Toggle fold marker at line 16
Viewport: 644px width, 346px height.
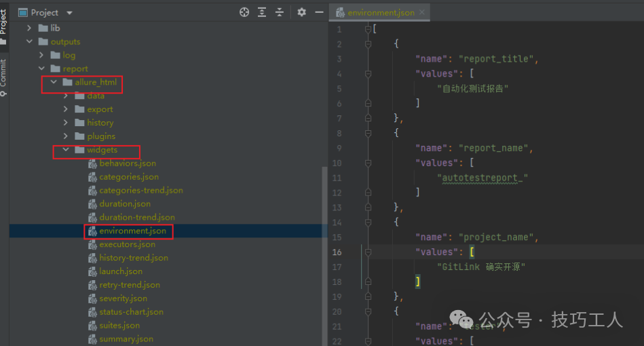pyautogui.click(x=368, y=252)
